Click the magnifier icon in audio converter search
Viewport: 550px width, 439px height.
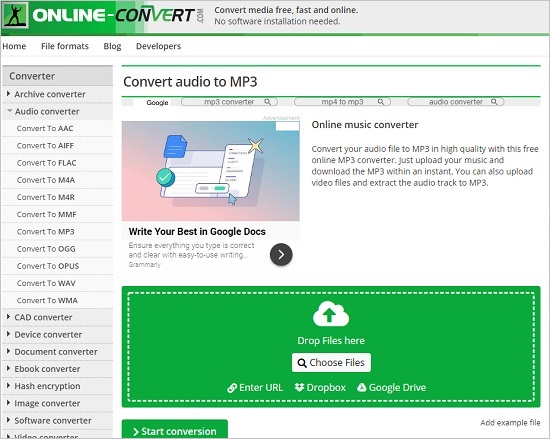point(494,102)
